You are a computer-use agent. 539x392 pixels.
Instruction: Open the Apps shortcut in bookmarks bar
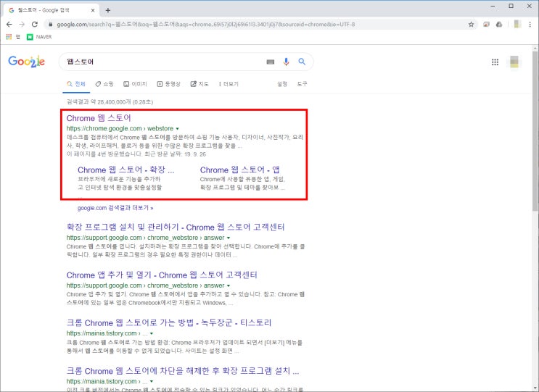[13, 37]
